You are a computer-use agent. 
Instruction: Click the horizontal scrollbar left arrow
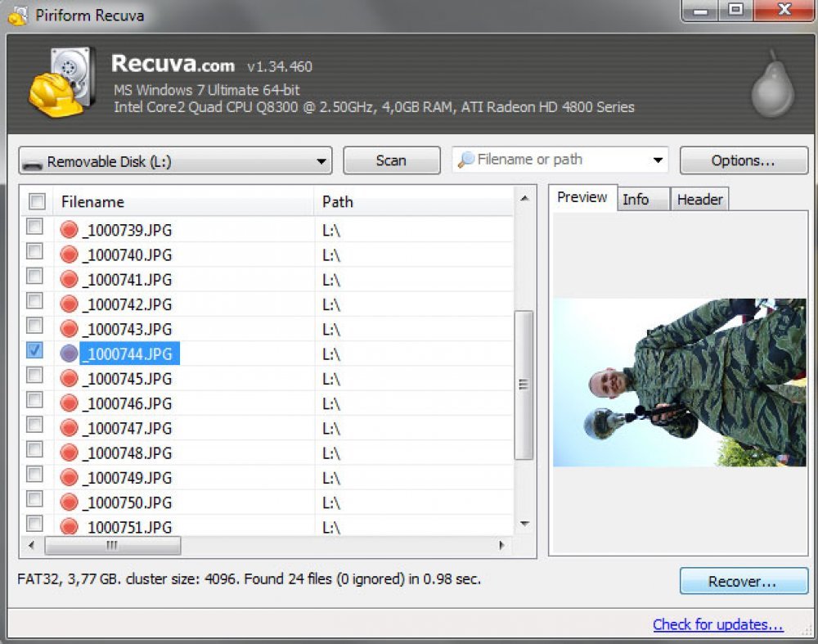[x=31, y=545]
